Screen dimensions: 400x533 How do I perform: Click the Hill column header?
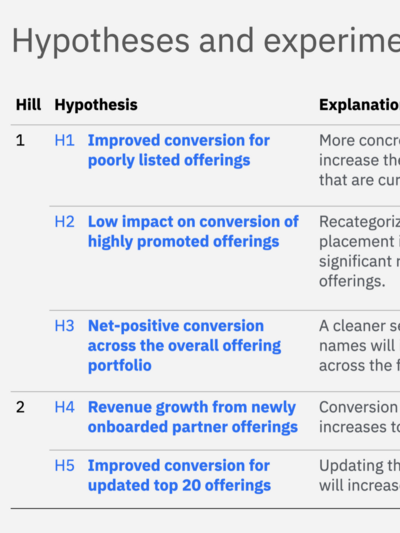29,105
